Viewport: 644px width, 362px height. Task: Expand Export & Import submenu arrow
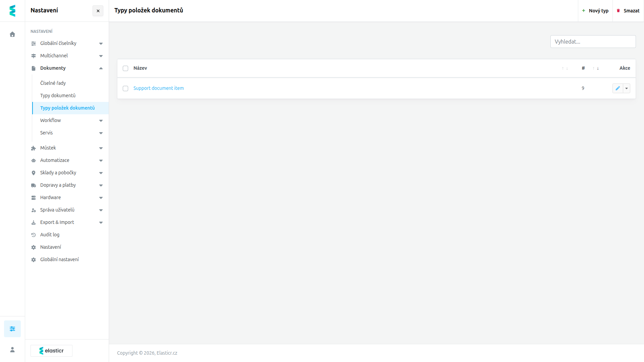[101, 223]
